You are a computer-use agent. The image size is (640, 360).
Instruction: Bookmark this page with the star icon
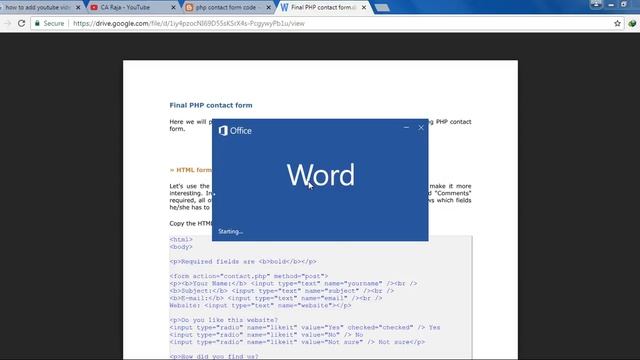pos(618,23)
